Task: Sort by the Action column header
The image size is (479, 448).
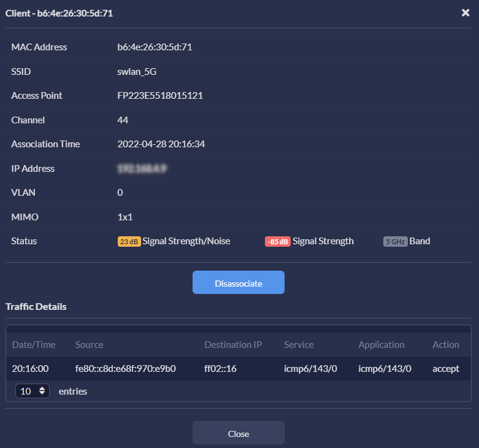Action: [x=446, y=345]
